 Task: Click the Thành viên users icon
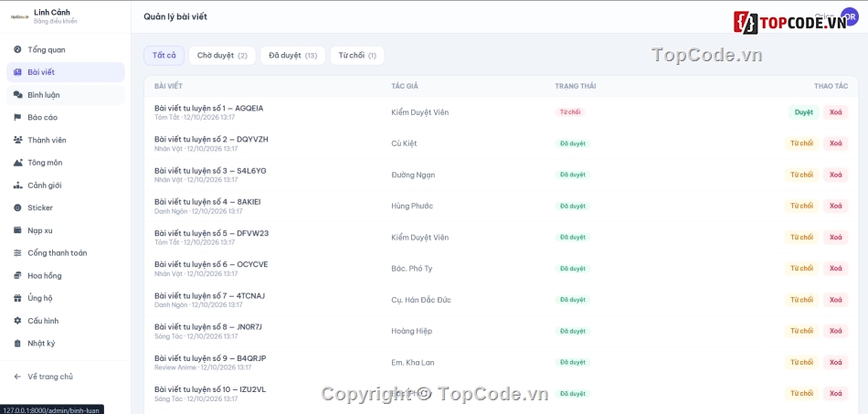tap(17, 140)
